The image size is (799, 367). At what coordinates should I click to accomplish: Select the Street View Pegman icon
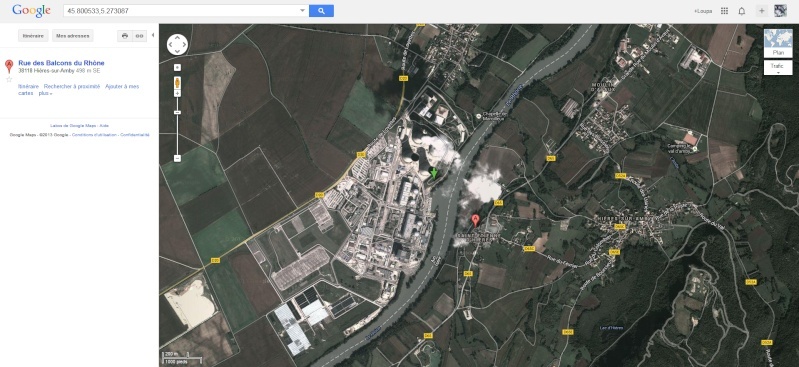177,82
